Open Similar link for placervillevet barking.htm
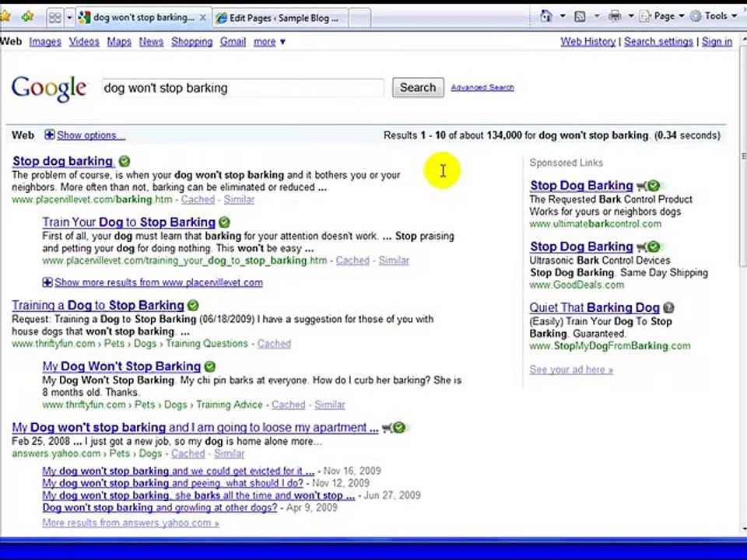747x560 pixels. coord(239,200)
